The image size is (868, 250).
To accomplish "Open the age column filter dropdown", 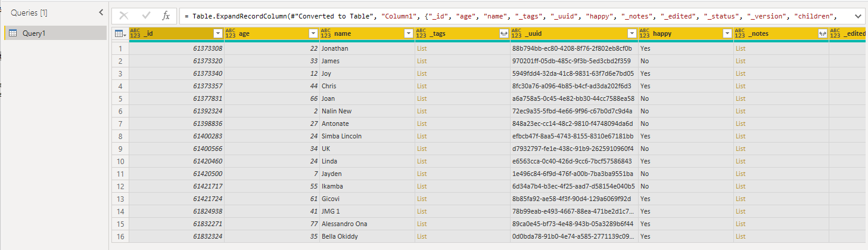I will (313, 34).
